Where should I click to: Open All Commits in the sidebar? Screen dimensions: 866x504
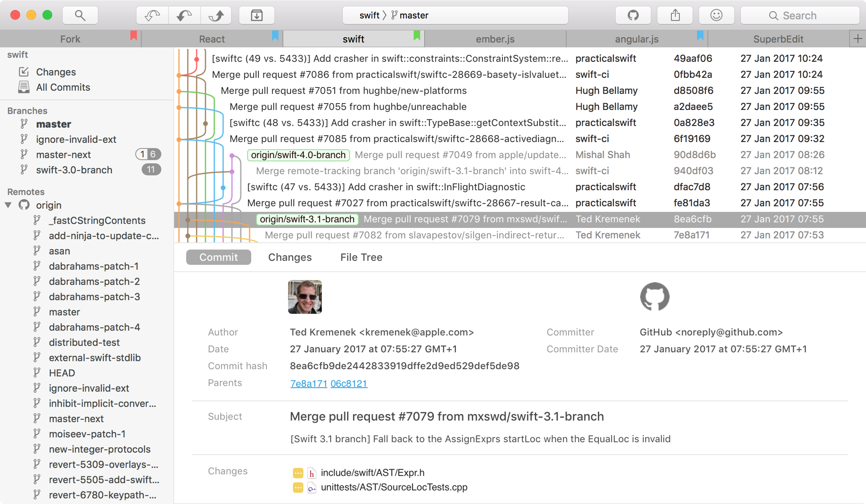coord(63,87)
